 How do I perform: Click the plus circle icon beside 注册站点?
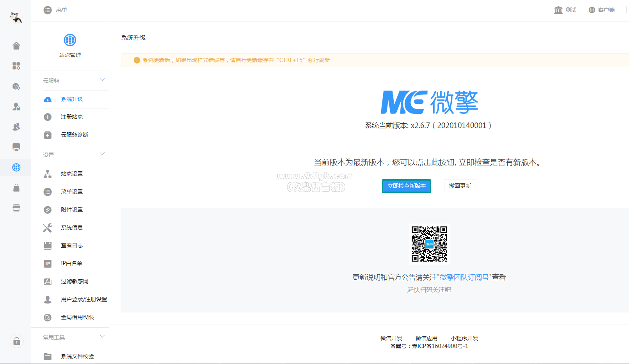click(x=48, y=117)
